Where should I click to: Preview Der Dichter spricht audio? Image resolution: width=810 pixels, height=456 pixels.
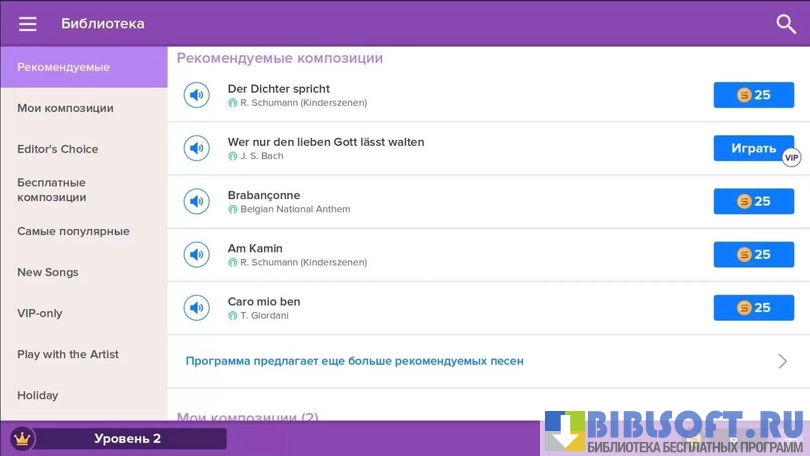[x=196, y=95]
